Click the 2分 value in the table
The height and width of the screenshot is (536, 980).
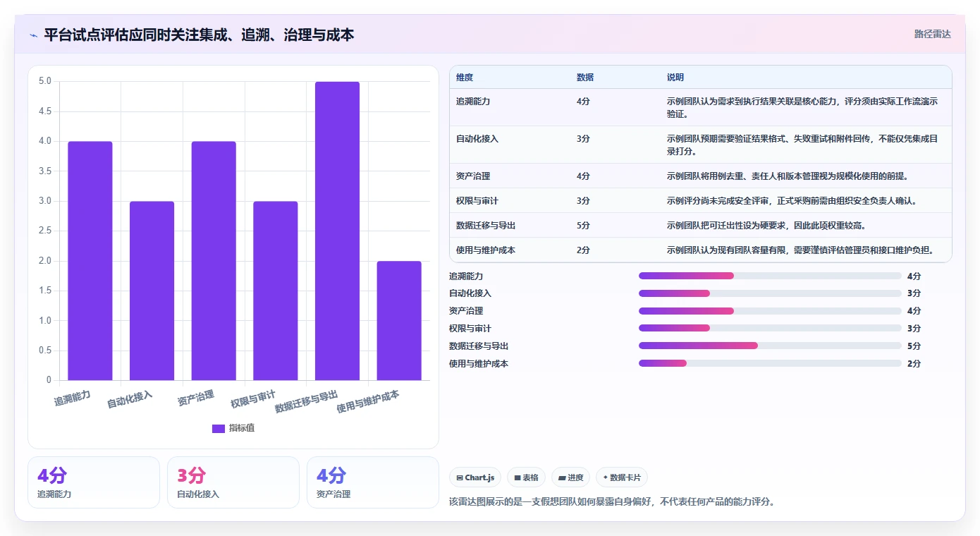pos(583,250)
